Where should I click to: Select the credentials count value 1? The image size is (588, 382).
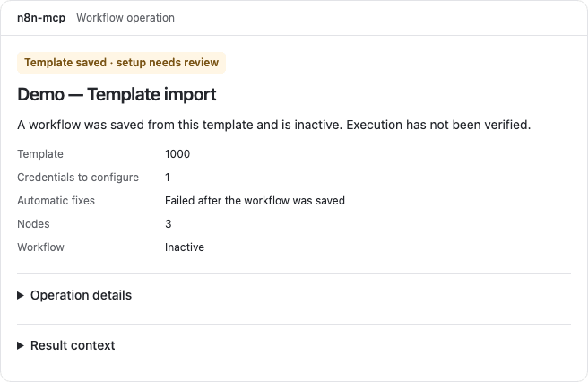(x=168, y=178)
